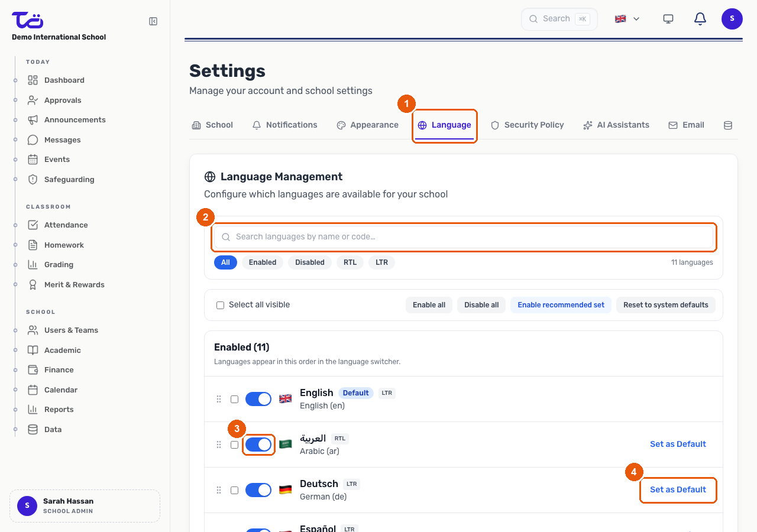Click Reset to system defaults

coord(666,305)
